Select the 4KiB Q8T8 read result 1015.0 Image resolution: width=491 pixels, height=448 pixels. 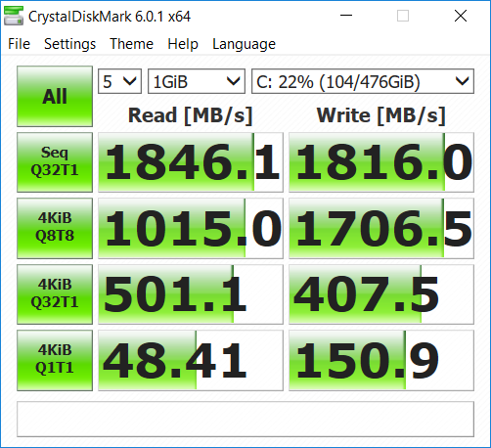pyautogui.click(x=191, y=228)
